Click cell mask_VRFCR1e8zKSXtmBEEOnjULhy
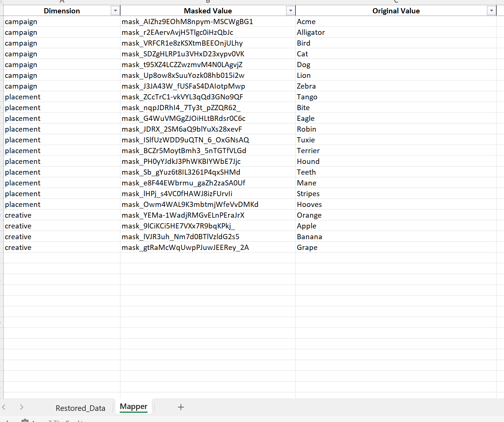 pyautogui.click(x=208, y=43)
